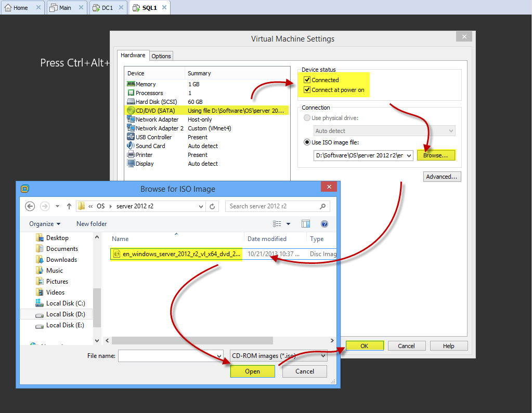Confirm settings with the OK button

pos(365,345)
